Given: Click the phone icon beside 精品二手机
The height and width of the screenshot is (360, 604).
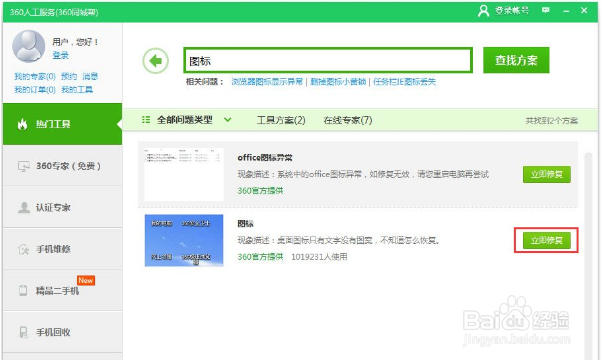Looking at the screenshot, I should pyautogui.click(x=23, y=290).
